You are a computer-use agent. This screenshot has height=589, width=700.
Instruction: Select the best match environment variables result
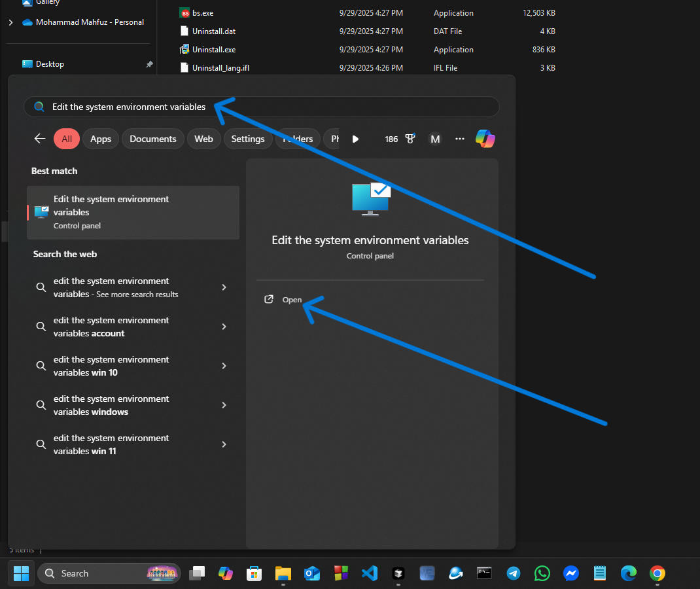133,212
